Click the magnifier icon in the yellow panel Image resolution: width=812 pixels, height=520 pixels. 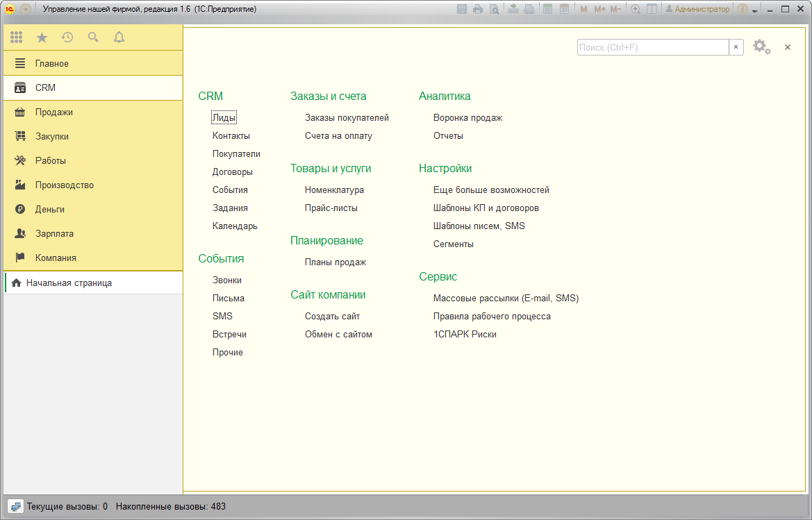93,37
